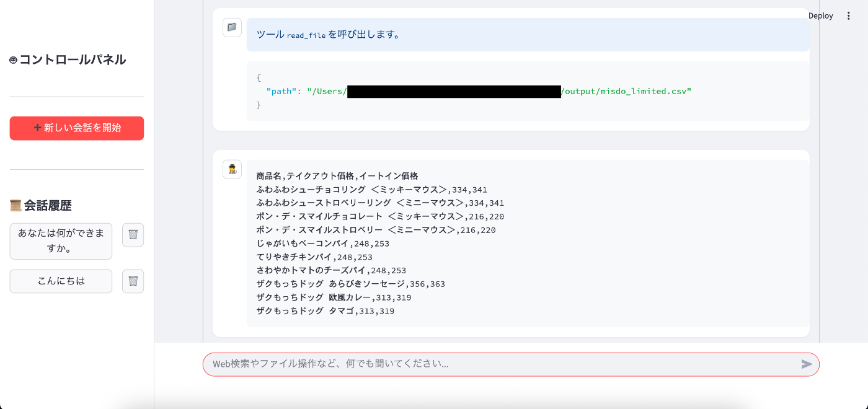Click the tool call folder icon avatar

pos(232,27)
